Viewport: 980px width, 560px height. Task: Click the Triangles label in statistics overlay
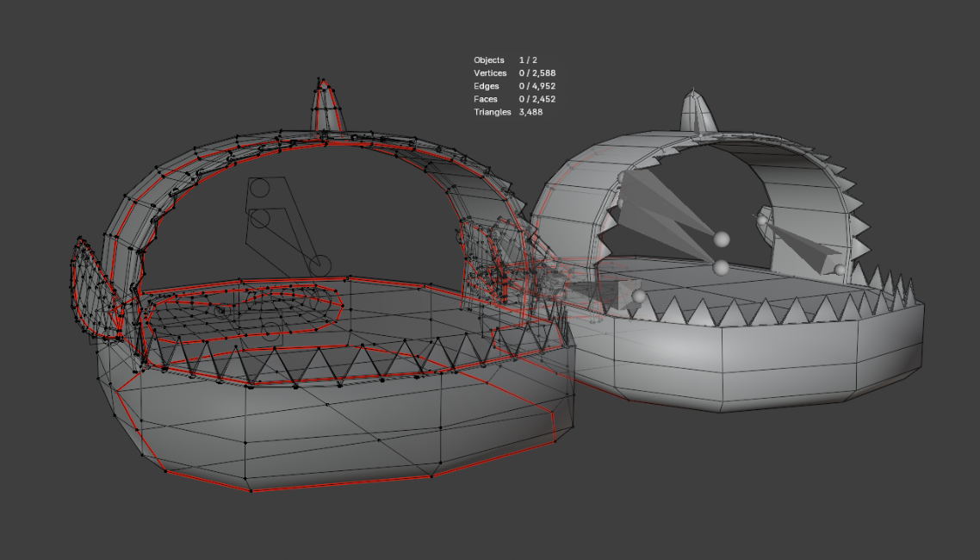click(x=493, y=112)
